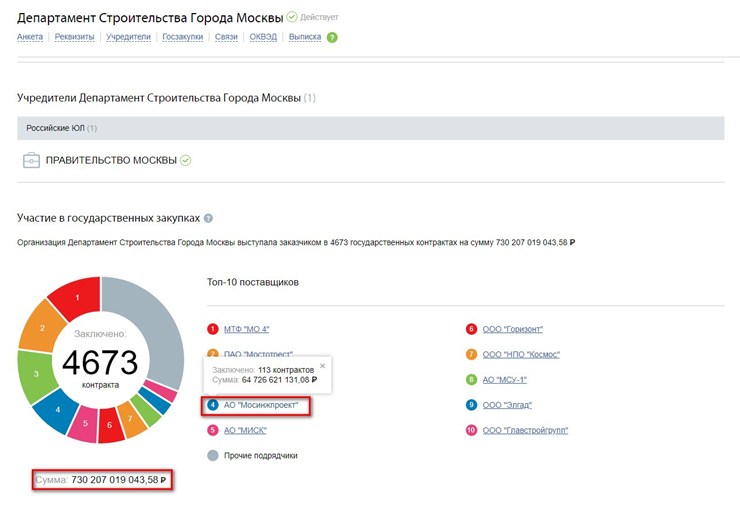Open the ОКВЭД tab link
The width and height of the screenshot is (740, 520).
pos(263,37)
